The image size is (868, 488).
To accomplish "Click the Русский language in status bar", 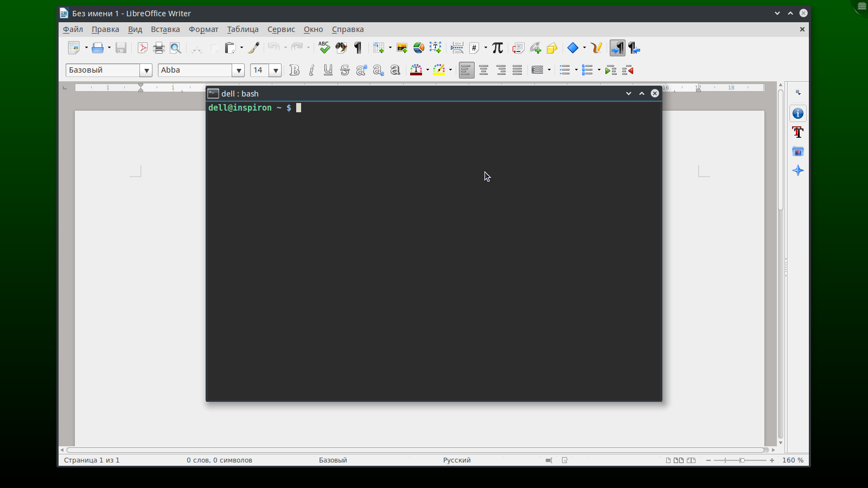I will pyautogui.click(x=457, y=460).
